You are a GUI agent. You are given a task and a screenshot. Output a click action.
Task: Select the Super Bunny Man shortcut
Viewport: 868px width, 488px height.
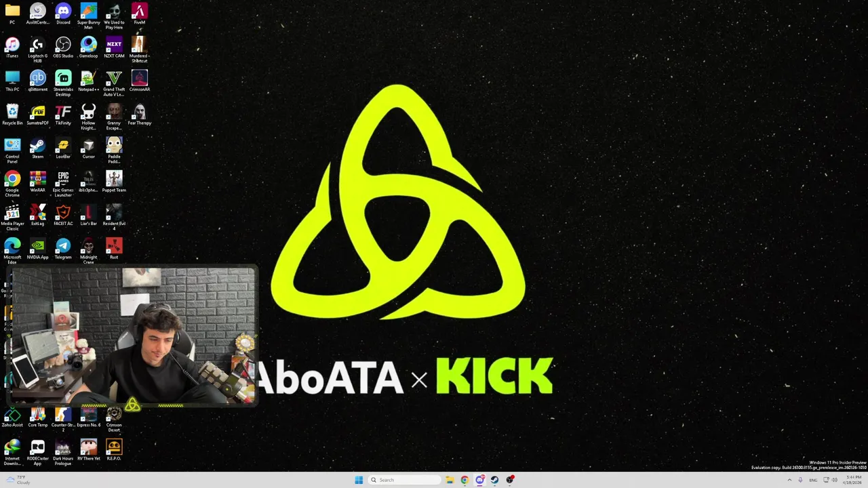(88, 16)
